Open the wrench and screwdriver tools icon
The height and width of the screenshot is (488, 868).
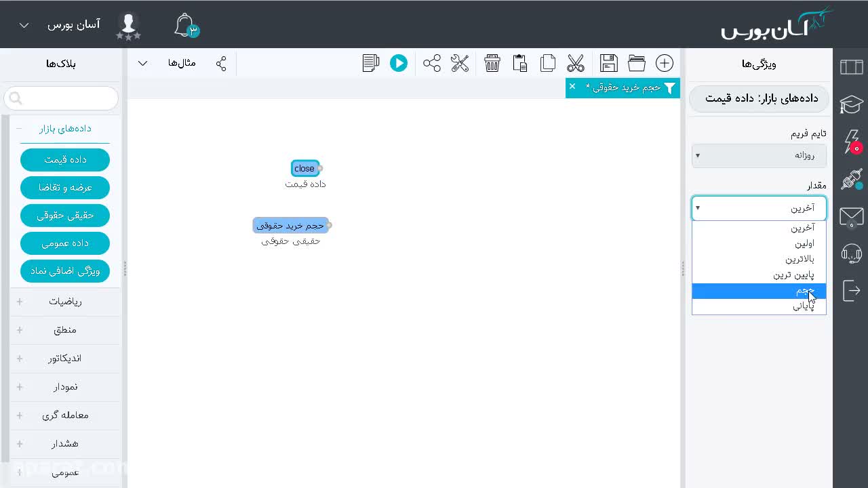[x=460, y=63]
